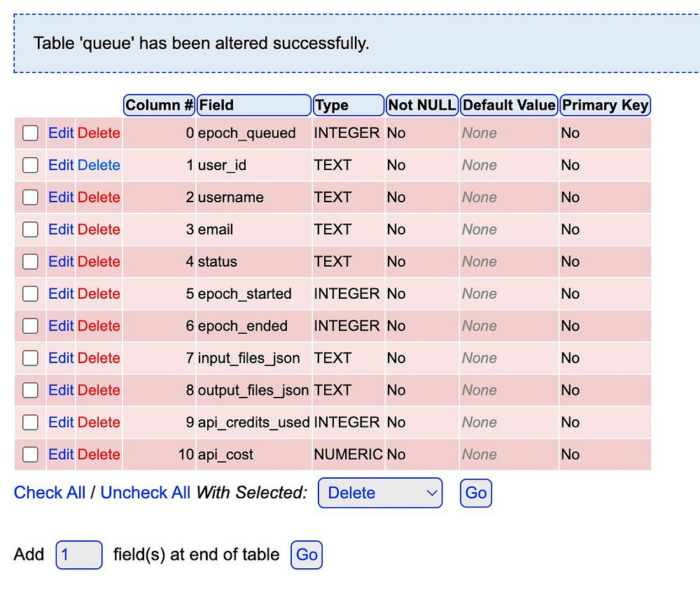Delete the api_cost field
This screenshot has height=590, width=700.
99,454
